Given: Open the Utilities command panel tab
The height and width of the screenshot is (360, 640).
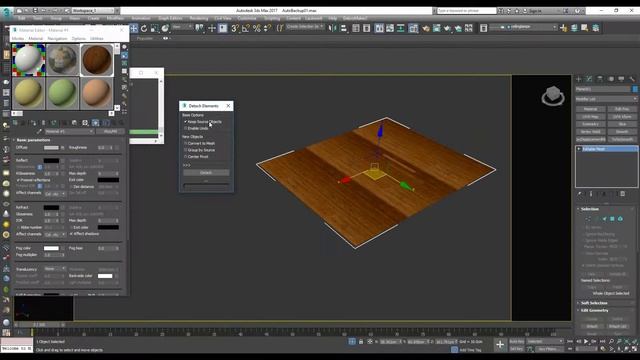Looking at the screenshot, I should pos(632,79).
